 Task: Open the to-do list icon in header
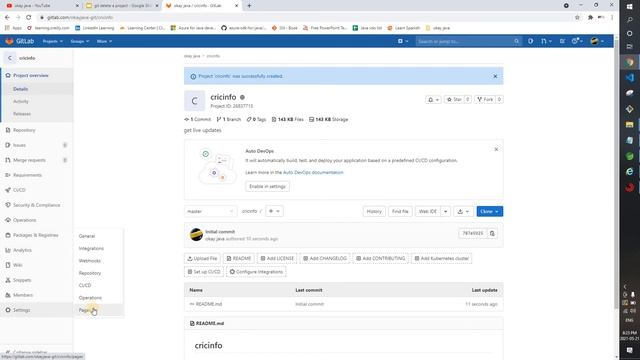(562, 41)
